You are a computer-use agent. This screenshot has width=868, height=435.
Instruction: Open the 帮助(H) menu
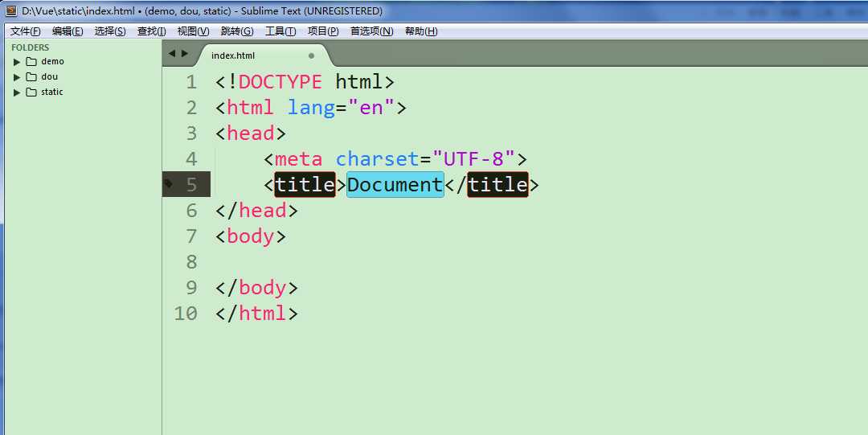pyautogui.click(x=420, y=31)
